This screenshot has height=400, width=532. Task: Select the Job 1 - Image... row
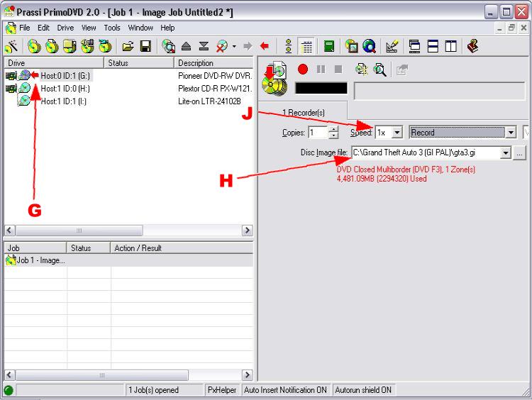click(128, 260)
